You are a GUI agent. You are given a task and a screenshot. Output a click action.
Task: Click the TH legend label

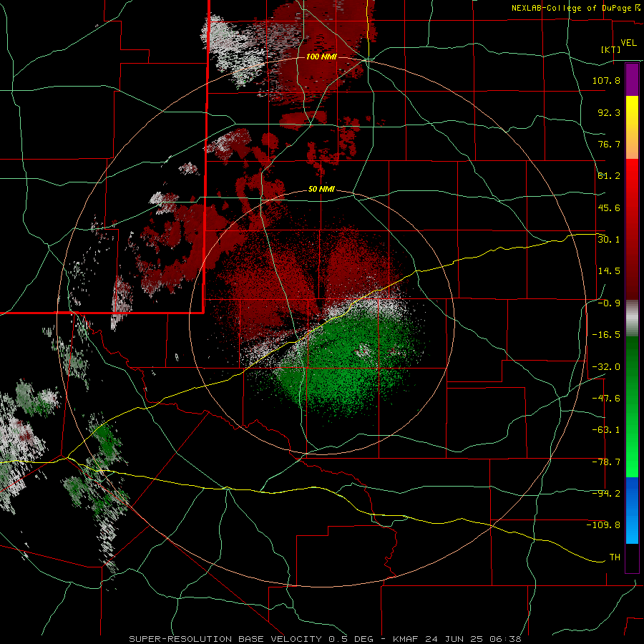(x=615, y=557)
